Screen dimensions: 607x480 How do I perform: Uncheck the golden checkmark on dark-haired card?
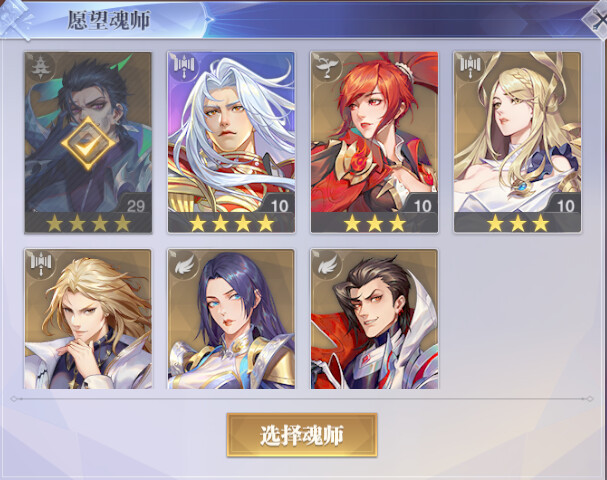(88, 144)
